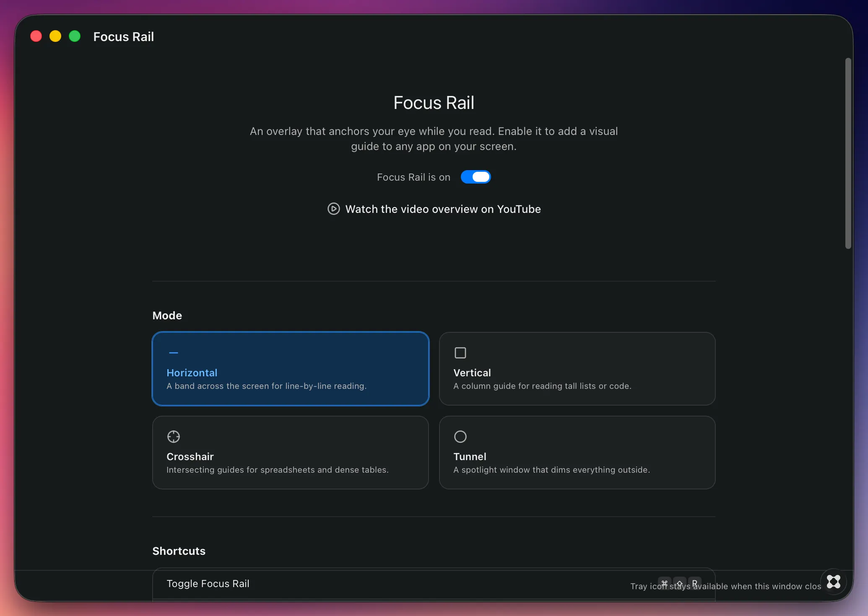
Task: Click the 'Shortcuts' section heading
Action: (179, 551)
